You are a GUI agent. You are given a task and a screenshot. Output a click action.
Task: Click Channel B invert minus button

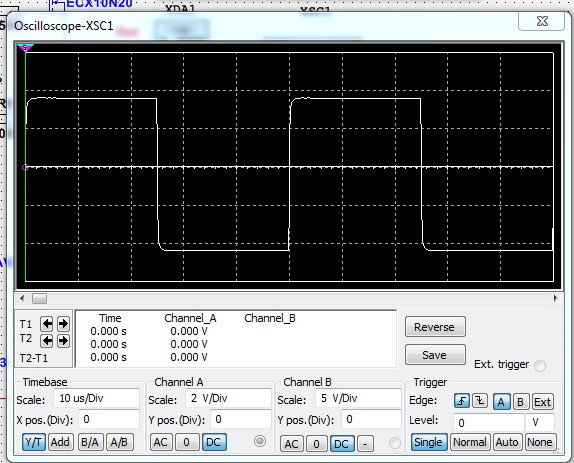point(365,444)
